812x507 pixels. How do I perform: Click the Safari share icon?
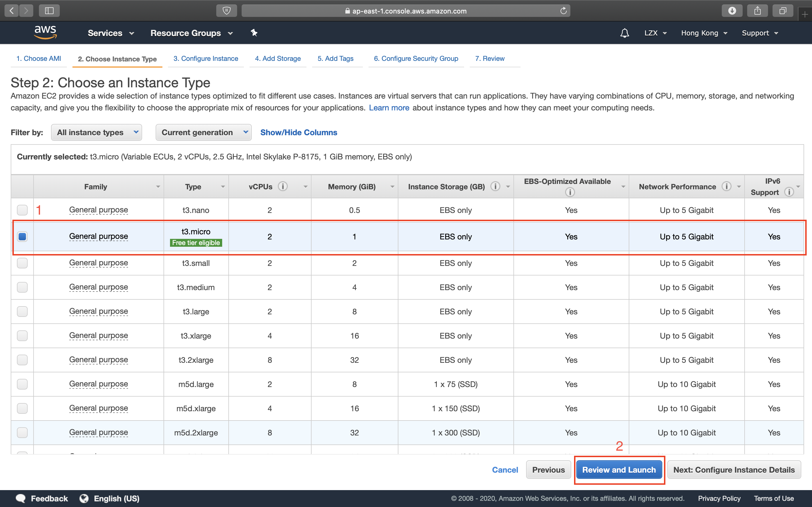point(757,11)
